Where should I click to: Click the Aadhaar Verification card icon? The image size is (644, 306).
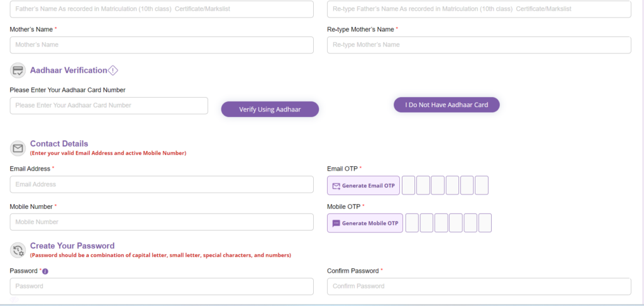(18, 71)
